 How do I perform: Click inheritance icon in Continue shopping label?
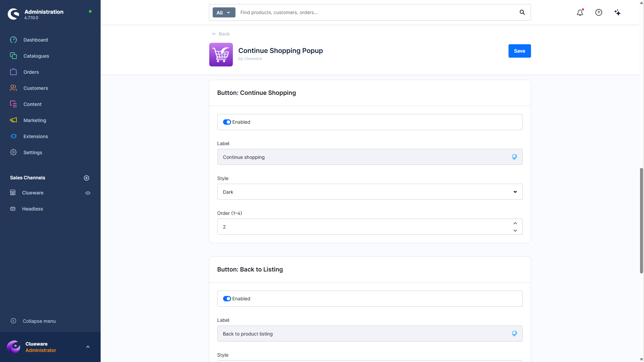514,157
